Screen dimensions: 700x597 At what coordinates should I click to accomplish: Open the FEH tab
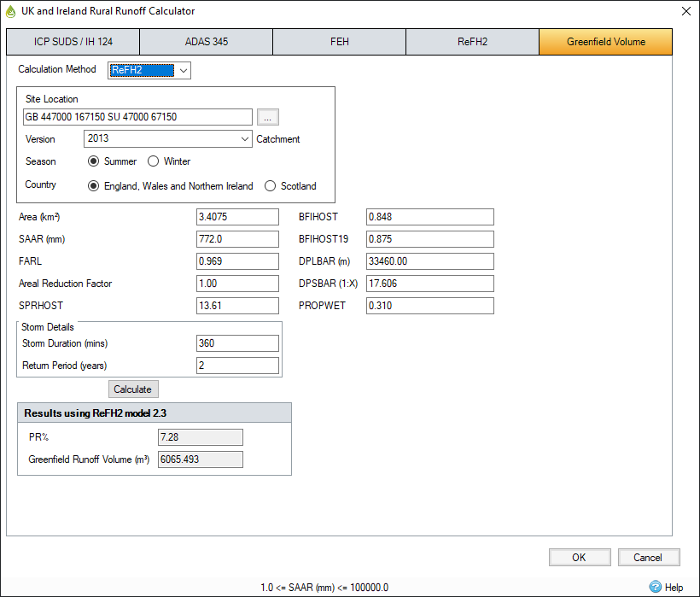339,42
